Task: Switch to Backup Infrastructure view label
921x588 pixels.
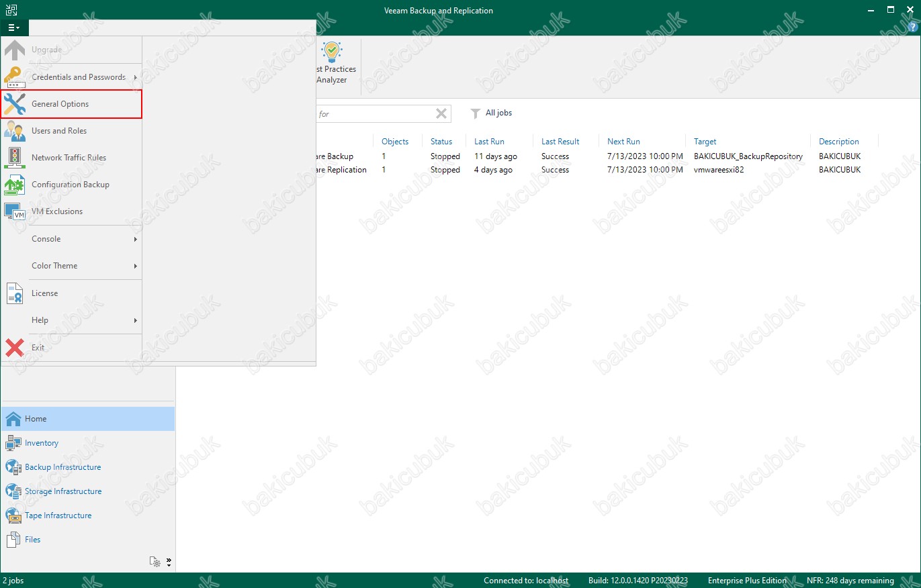Action: pyautogui.click(x=63, y=467)
